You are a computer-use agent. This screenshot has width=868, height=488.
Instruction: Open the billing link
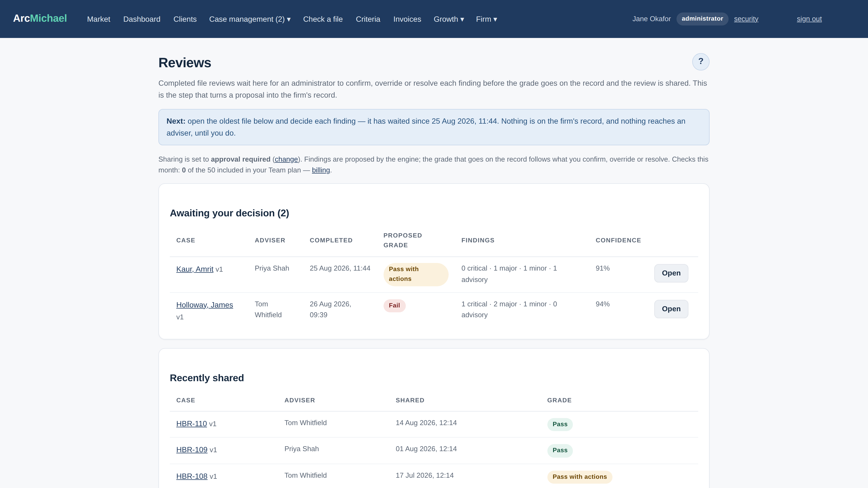click(321, 170)
